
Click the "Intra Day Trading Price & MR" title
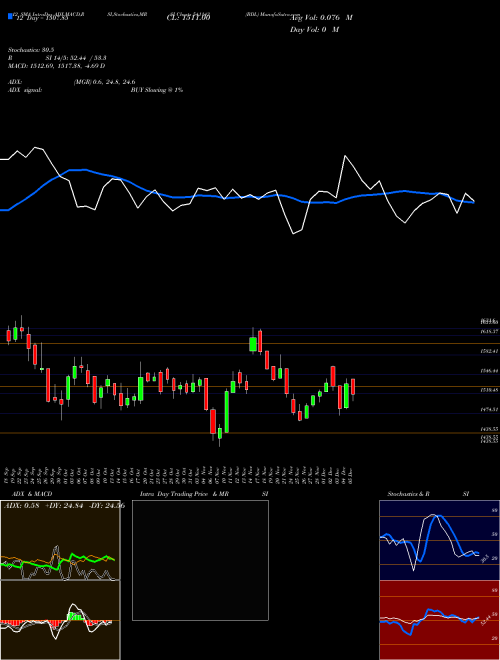pyautogui.click(x=184, y=494)
